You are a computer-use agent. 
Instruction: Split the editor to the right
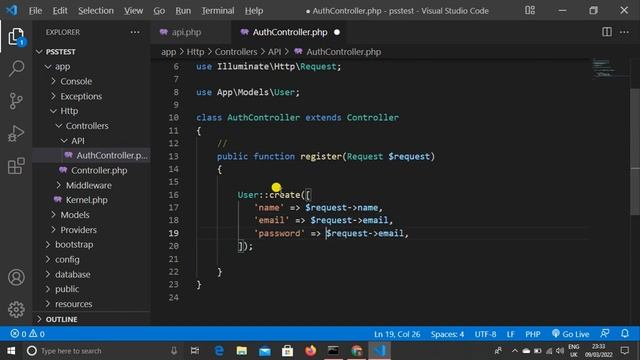click(x=607, y=32)
